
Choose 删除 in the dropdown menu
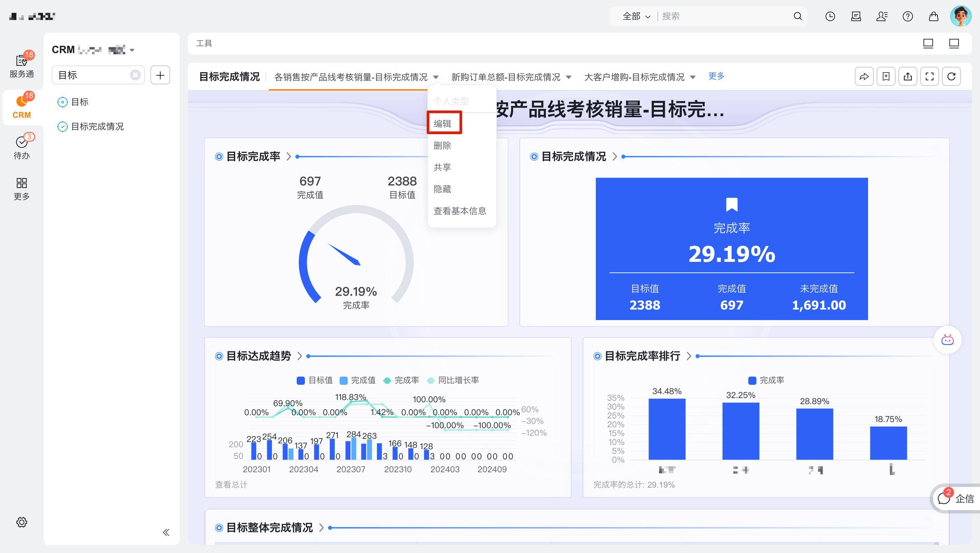click(x=442, y=145)
